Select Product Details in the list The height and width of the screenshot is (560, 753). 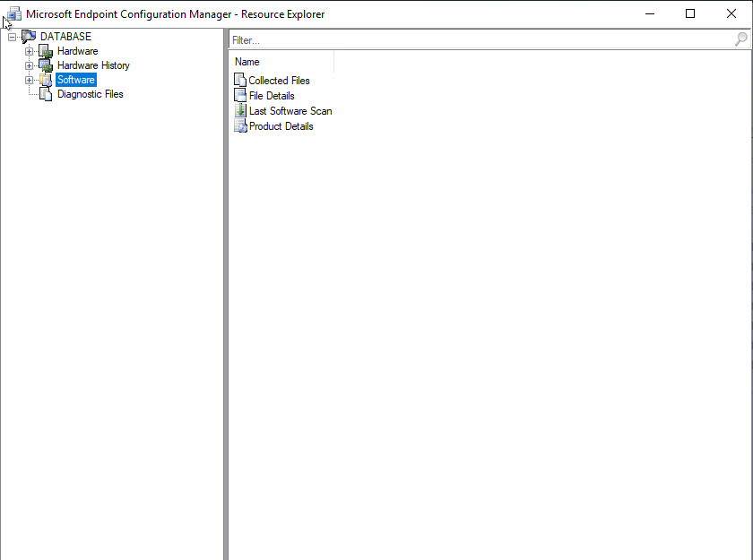point(281,126)
